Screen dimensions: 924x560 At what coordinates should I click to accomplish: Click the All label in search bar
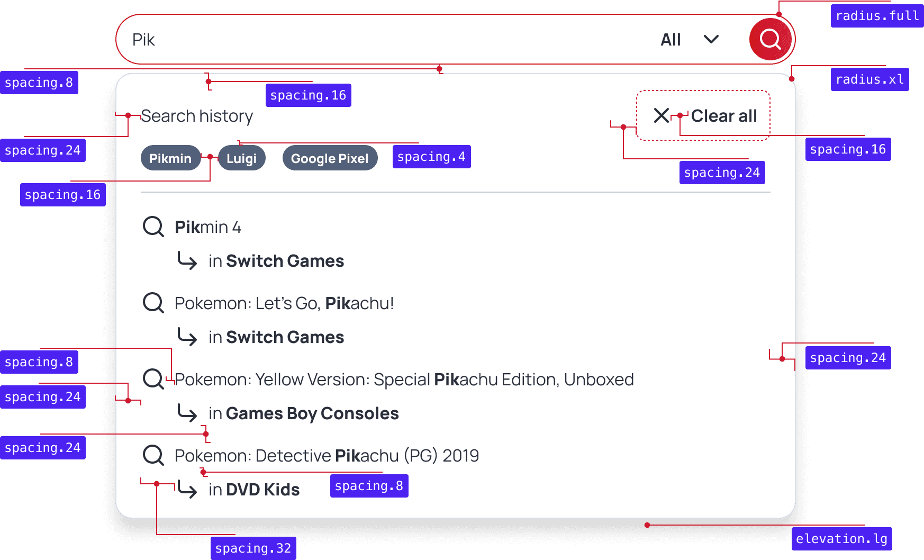coord(671,40)
